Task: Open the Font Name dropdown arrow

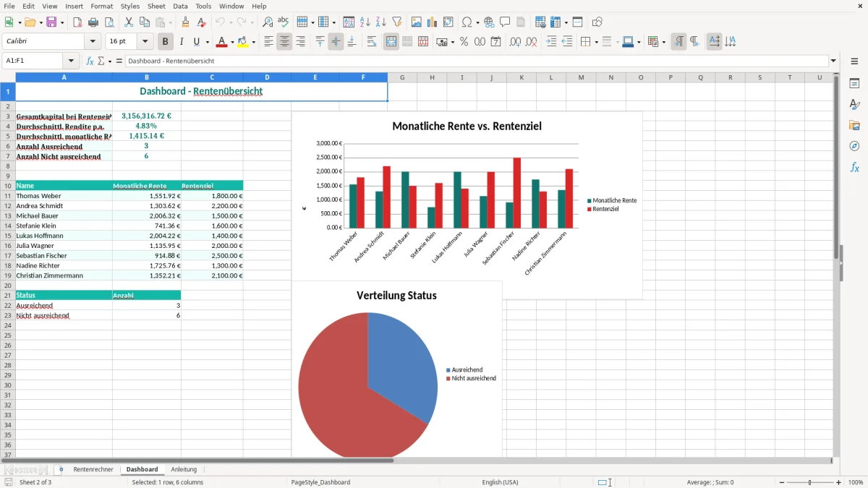Action: coord(93,42)
